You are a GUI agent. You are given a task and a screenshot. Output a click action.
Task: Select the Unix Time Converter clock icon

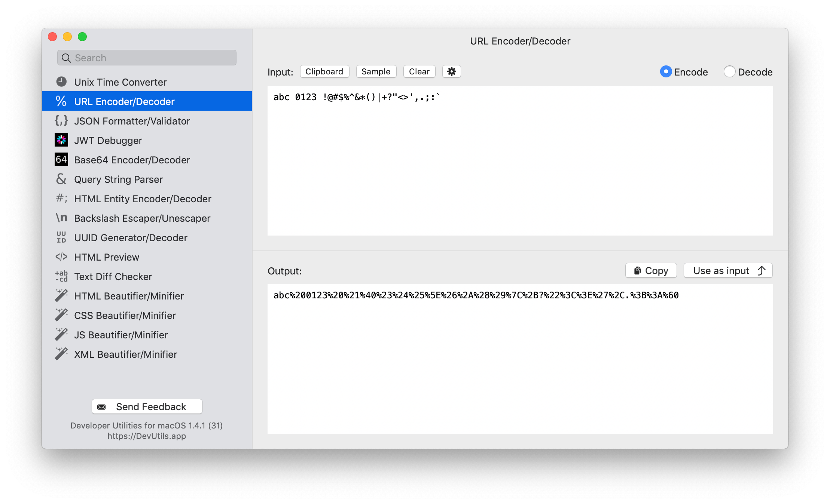click(61, 82)
